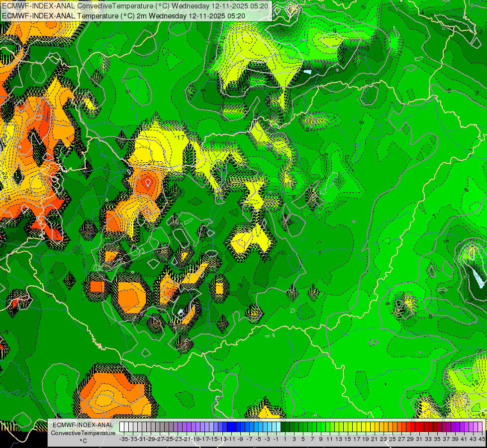Image resolution: width=487 pixels, height=448 pixels.
Task: Click the contour label 24 on the map
Action: pyautogui.click(x=7, y=199)
